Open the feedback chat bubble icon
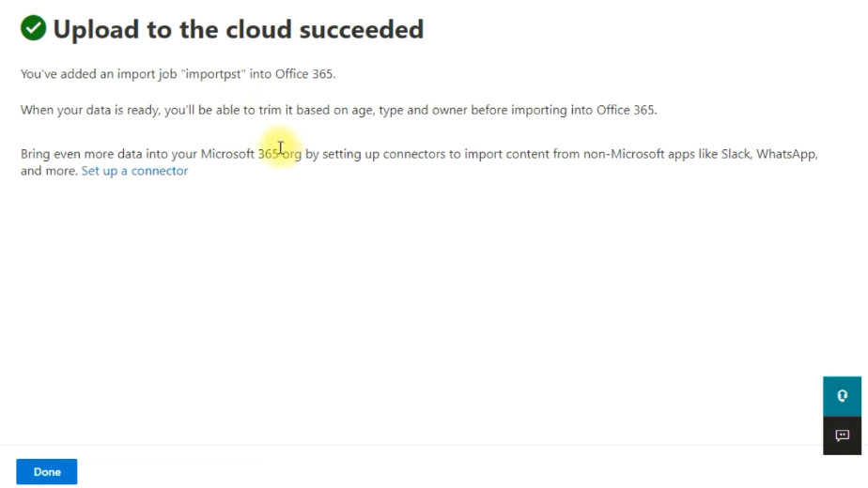The width and height of the screenshot is (868, 488). [x=842, y=435]
